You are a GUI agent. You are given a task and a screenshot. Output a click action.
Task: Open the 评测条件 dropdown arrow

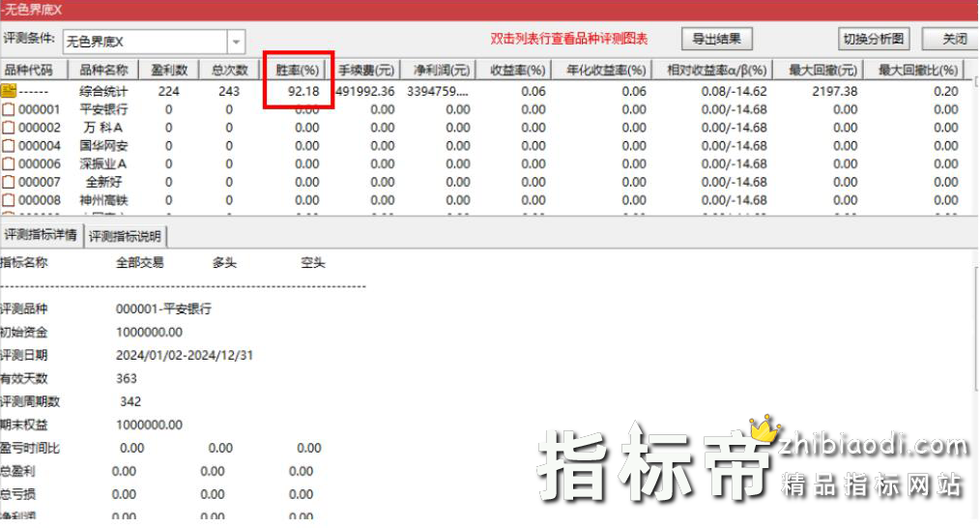tap(236, 42)
